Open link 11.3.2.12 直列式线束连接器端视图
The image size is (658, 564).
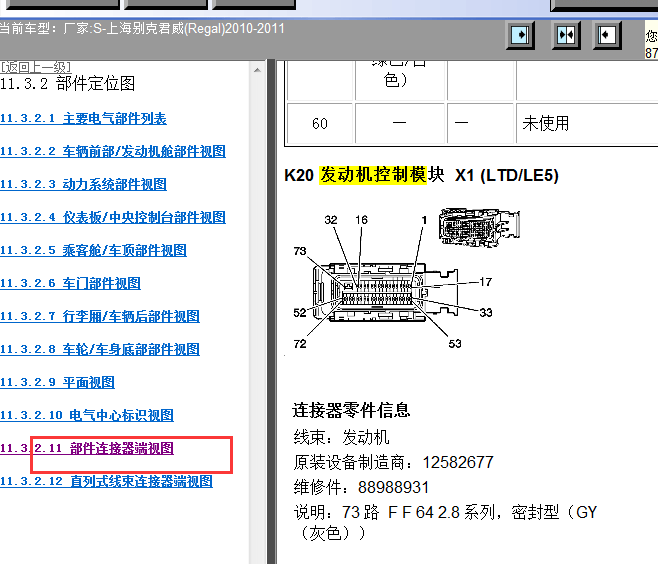[x=106, y=482]
